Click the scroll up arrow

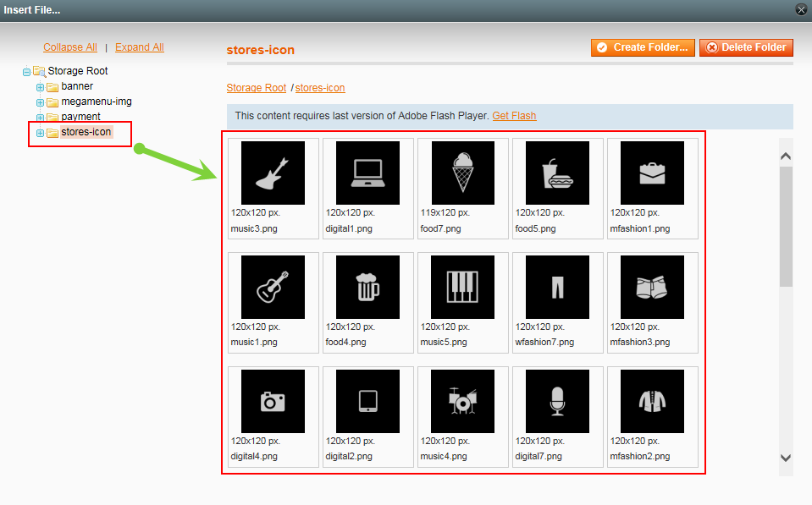click(x=786, y=156)
